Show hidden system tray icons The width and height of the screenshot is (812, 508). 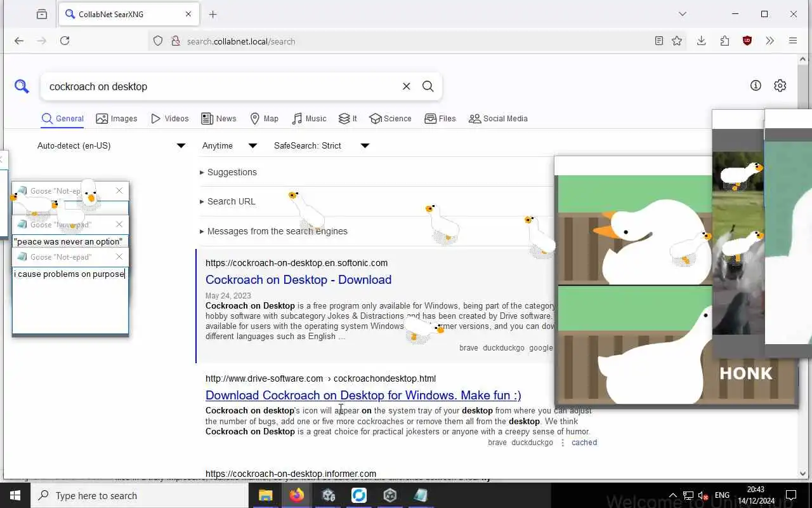(673, 495)
